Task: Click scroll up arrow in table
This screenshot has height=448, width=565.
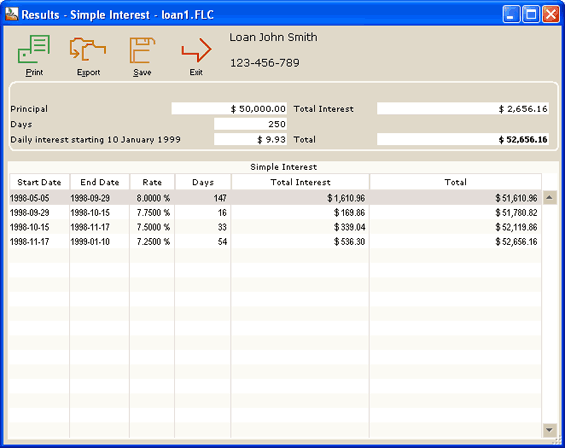Action: (x=550, y=198)
